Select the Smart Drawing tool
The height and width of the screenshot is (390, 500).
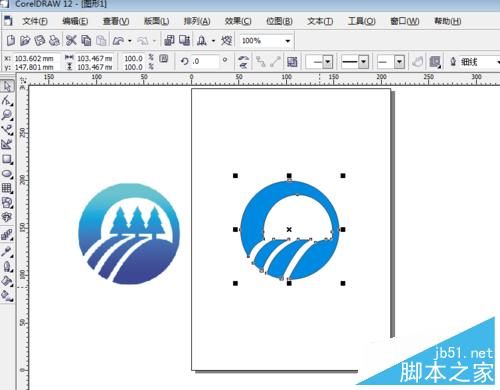7,144
